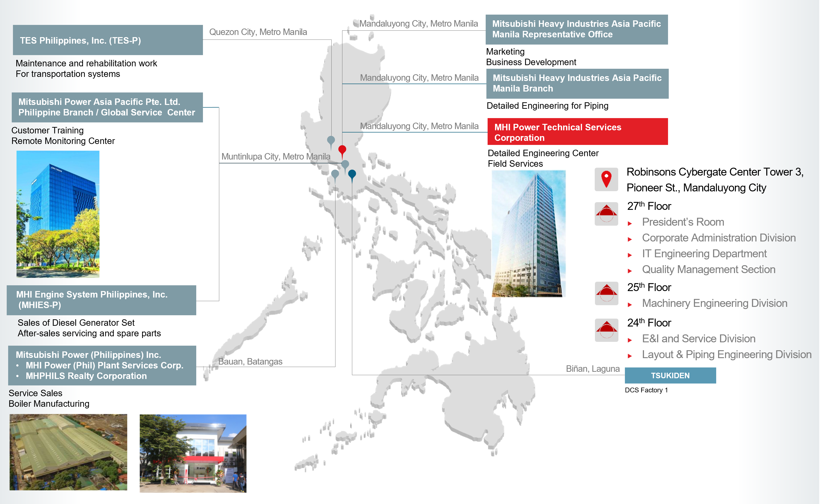Click the 'Business Development' text

click(531, 62)
